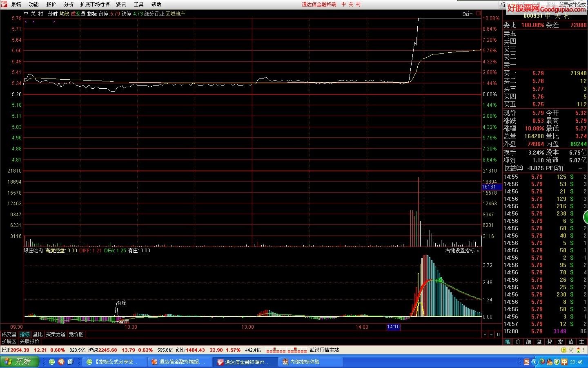Image resolution: width=588 pixels, height=368 pixels.
Task: Click the red signal bars in status bar
Action: point(286,350)
